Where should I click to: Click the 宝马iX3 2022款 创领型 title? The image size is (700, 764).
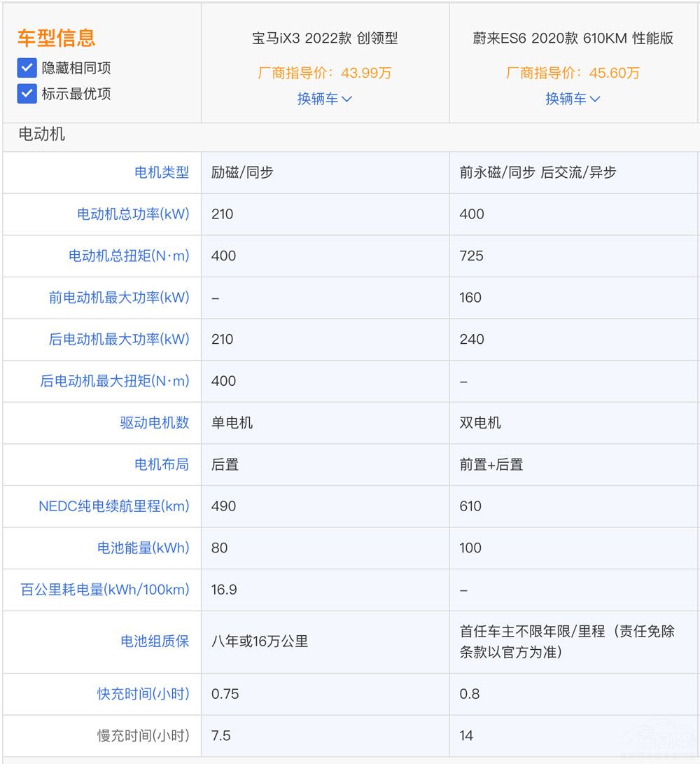(325, 39)
